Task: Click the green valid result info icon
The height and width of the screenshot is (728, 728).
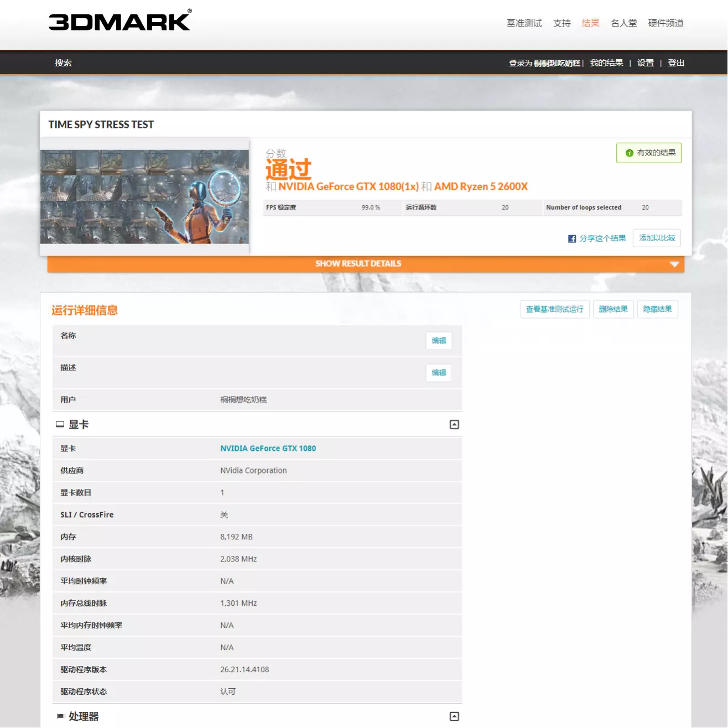Action: (x=630, y=153)
